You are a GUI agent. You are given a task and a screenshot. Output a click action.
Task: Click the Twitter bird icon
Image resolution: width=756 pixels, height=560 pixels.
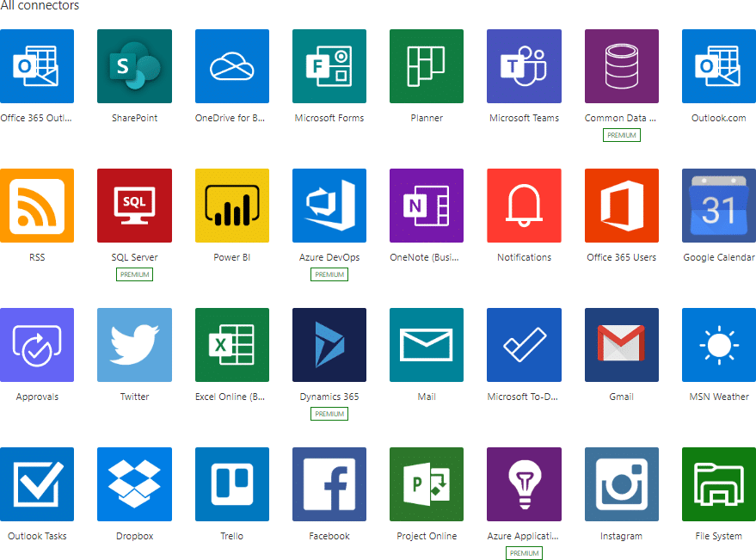(x=134, y=345)
